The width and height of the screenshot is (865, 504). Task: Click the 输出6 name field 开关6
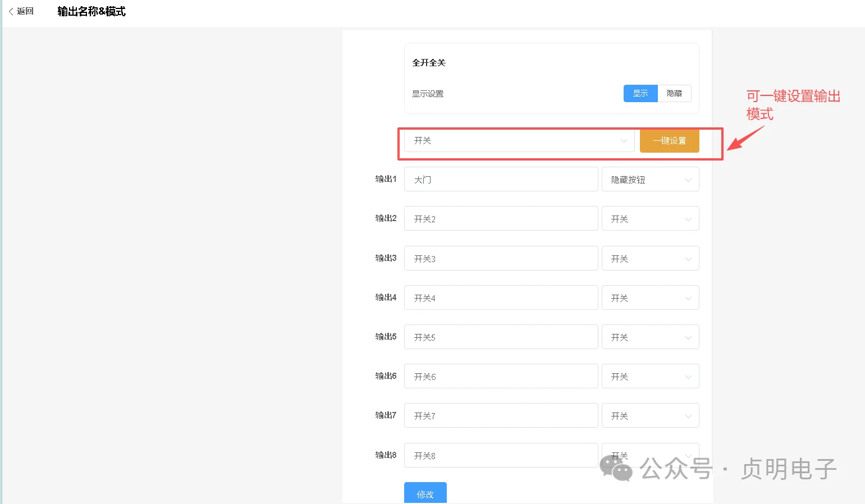501,377
